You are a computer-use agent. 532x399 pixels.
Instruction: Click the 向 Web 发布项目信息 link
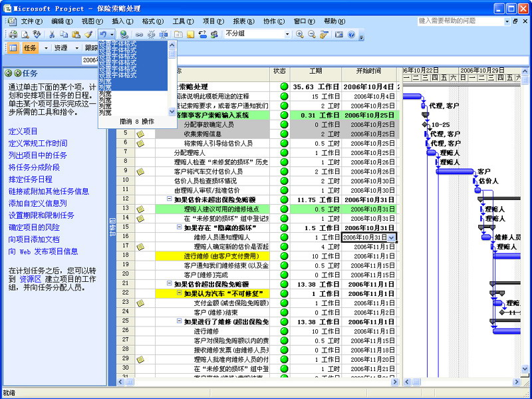point(43,251)
